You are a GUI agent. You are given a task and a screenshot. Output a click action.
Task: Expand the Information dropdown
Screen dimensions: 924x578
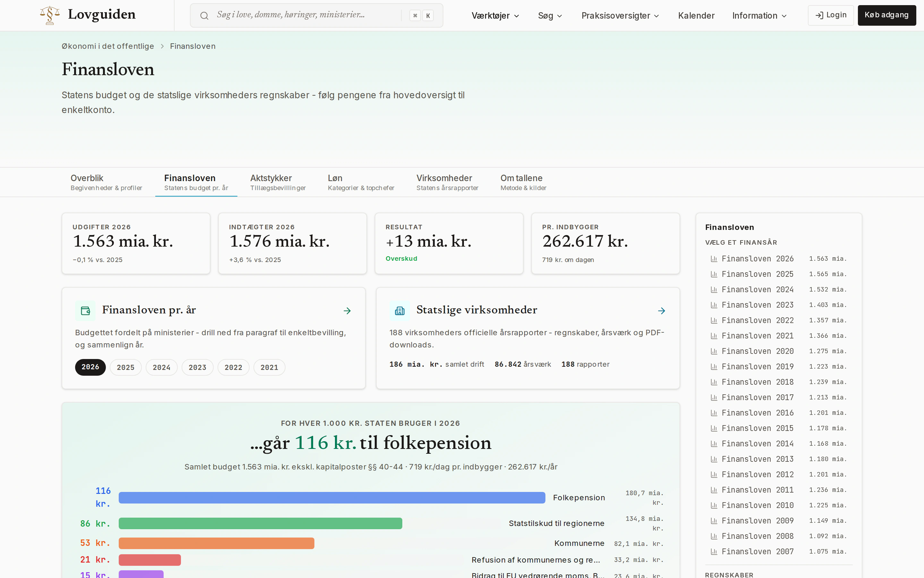coord(759,16)
